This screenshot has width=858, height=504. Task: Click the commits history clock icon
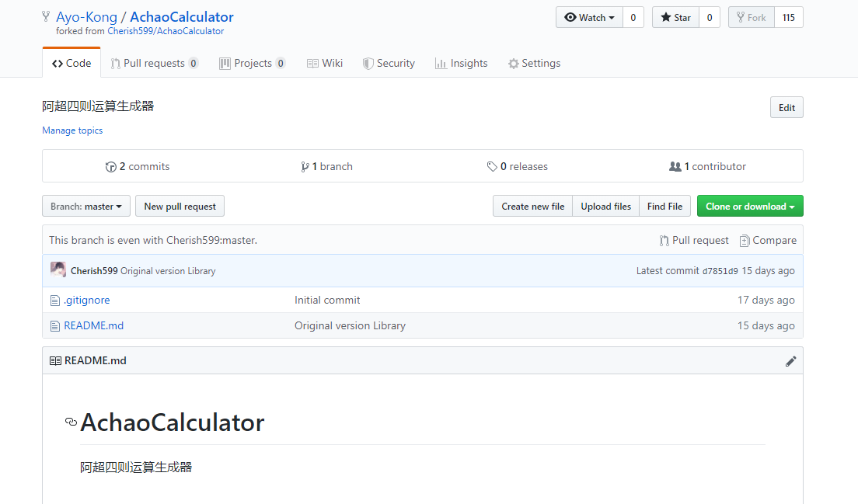pos(110,167)
